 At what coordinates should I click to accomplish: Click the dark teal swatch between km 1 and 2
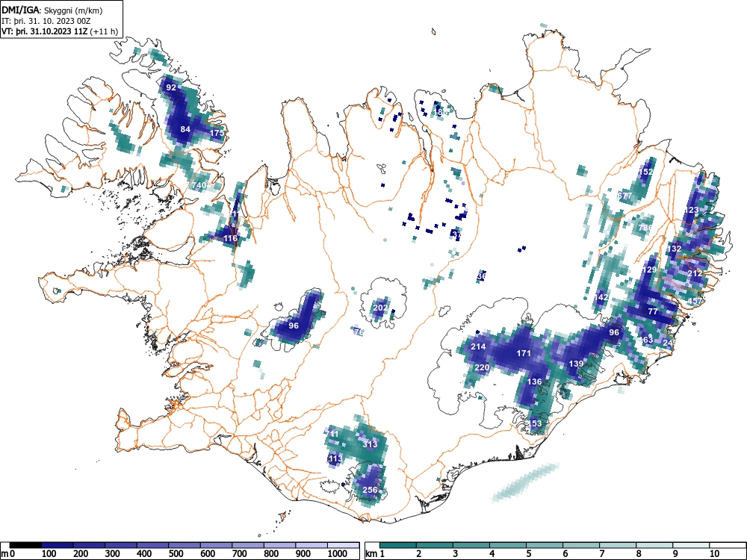[398, 545]
